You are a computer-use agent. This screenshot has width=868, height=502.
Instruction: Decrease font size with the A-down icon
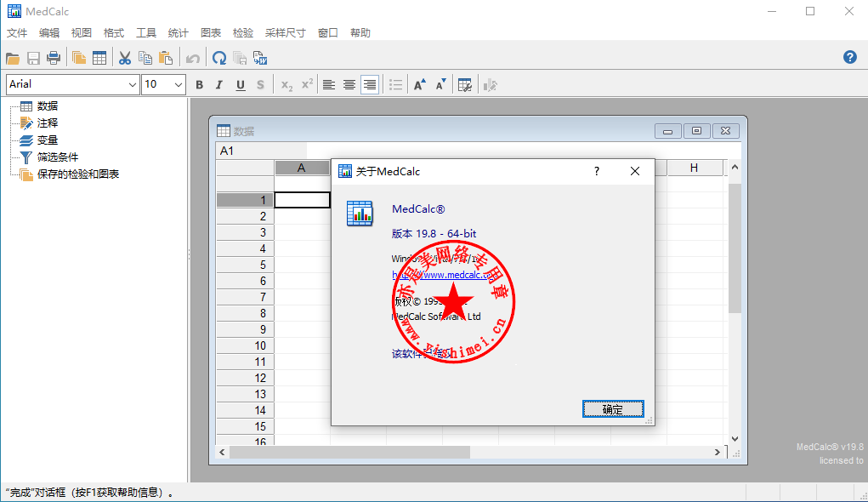pos(440,85)
